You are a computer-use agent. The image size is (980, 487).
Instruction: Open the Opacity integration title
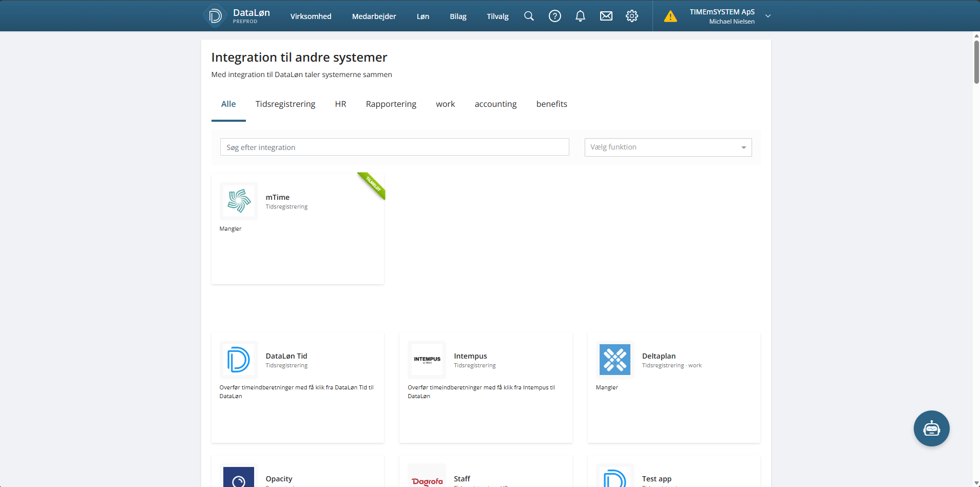(x=279, y=479)
